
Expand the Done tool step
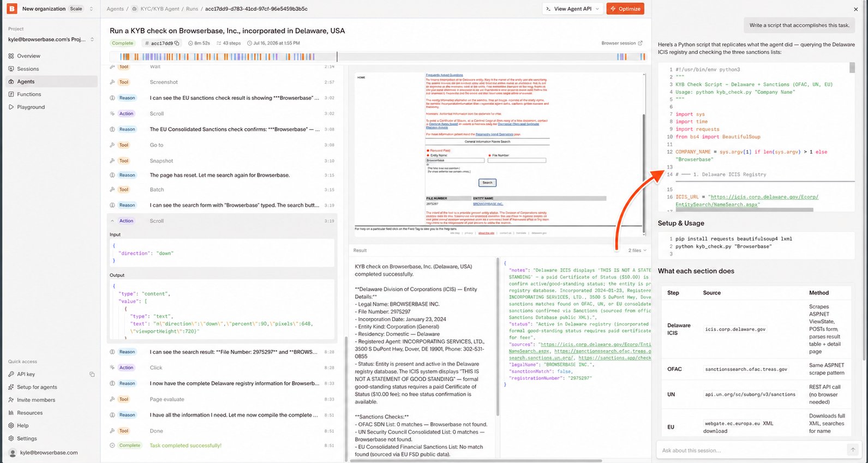(222, 431)
